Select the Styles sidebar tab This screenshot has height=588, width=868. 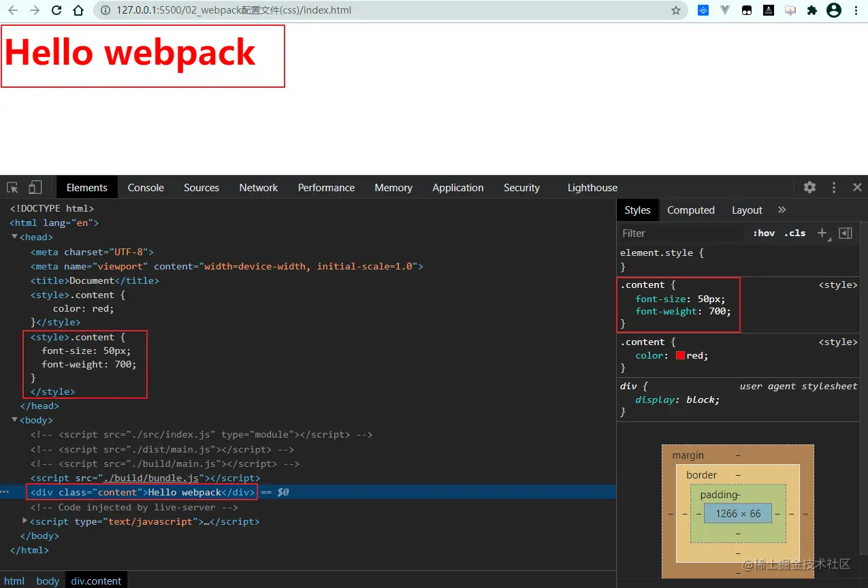pos(637,210)
